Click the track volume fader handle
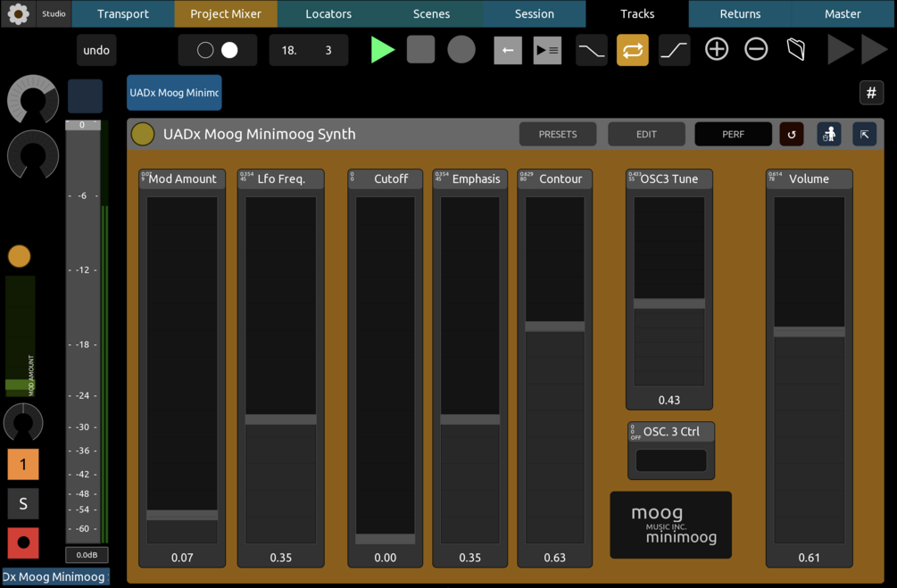 click(x=82, y=125)
